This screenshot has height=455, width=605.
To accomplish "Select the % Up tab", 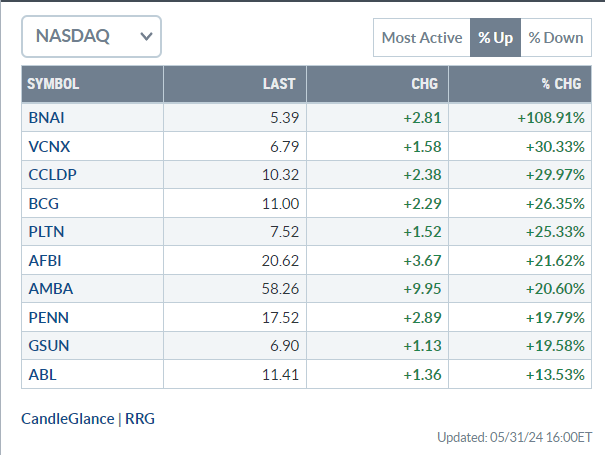I will (495, 38).
